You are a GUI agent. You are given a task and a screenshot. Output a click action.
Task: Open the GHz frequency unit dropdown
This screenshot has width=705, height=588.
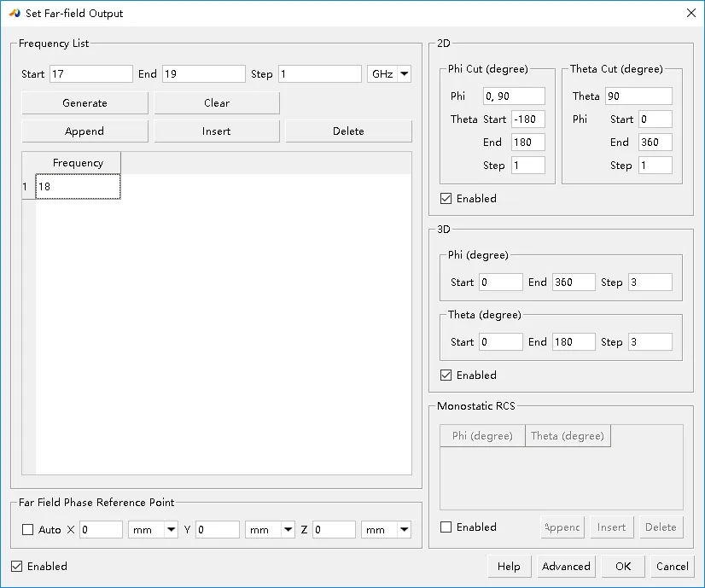pos(389,74)
